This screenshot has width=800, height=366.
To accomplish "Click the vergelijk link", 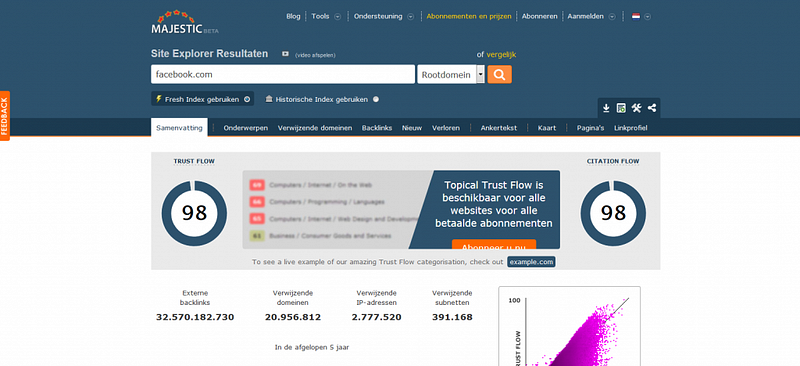I will [502, 54].
